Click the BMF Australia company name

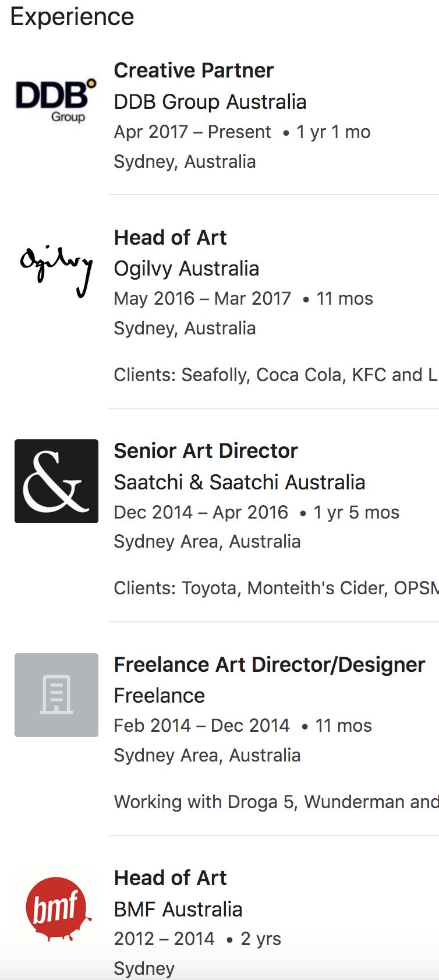click(x=178, y=909)
